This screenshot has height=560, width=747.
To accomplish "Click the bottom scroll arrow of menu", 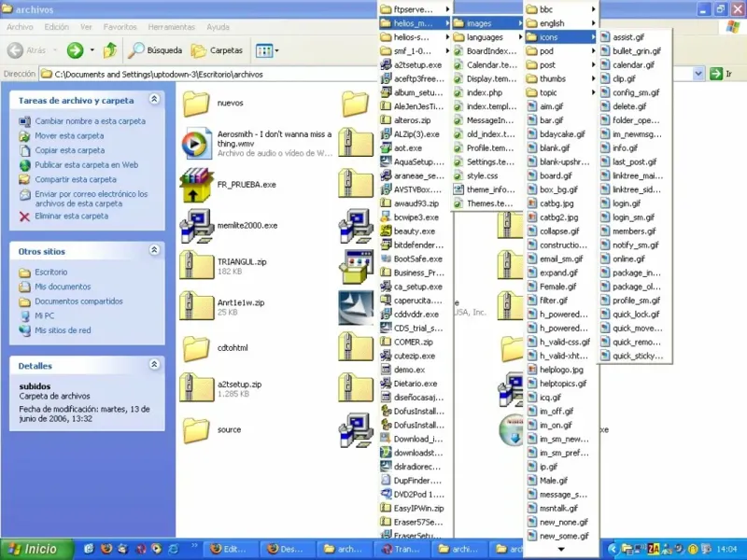I will [561, 549].
